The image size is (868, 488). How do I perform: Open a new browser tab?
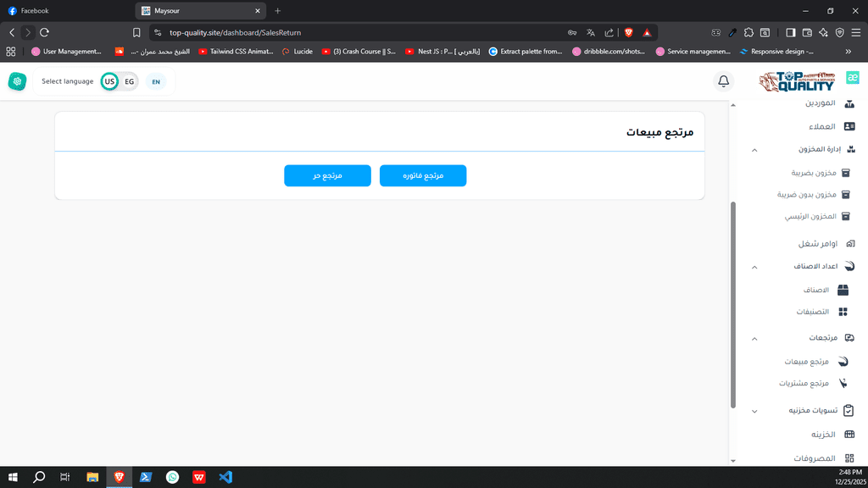(278, 10)
